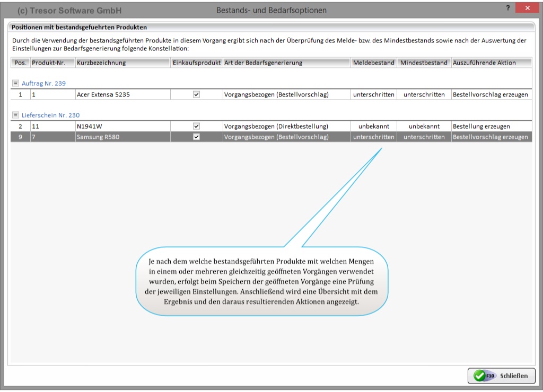543x392 pixels.
Task: Toggle Einkaufsprodukt checkbox for Samsung R580
Action: click(196, 137)
